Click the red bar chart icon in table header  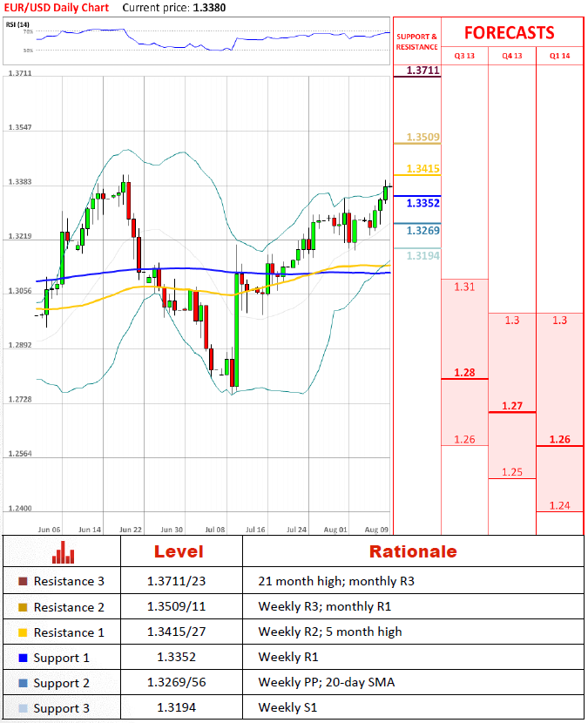pyautogui.click(x=64, y=552)
